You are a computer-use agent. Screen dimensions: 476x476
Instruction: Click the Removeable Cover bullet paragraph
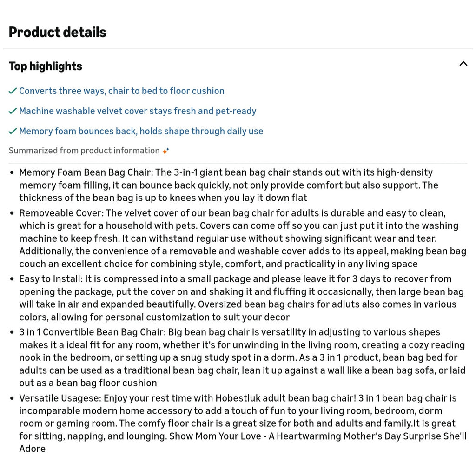(243, 238)
